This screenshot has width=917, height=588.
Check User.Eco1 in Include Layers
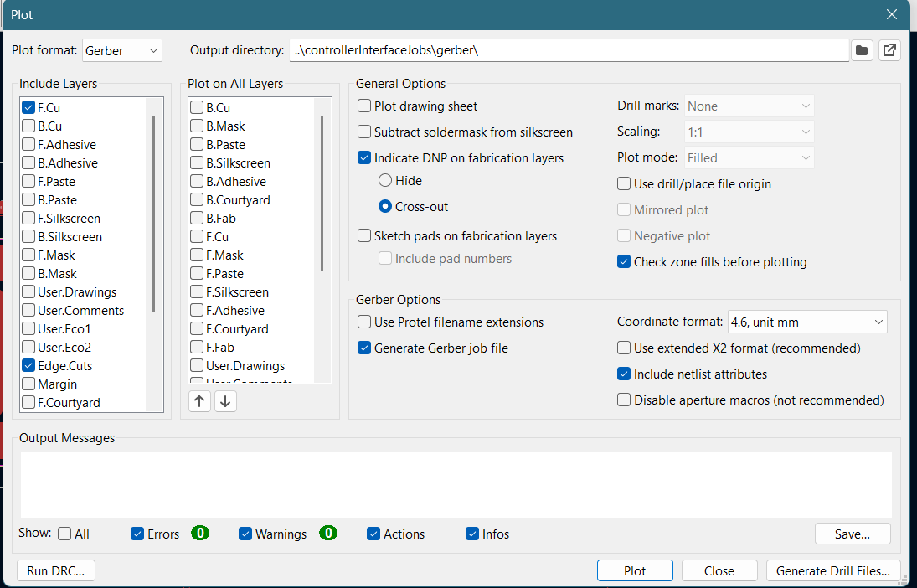(28, 329)
